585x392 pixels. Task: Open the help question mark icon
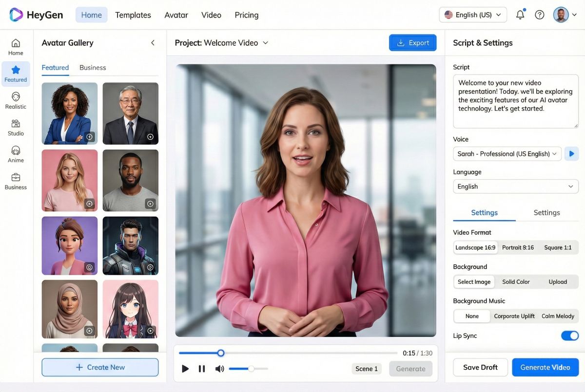click(x=539, y=15)
